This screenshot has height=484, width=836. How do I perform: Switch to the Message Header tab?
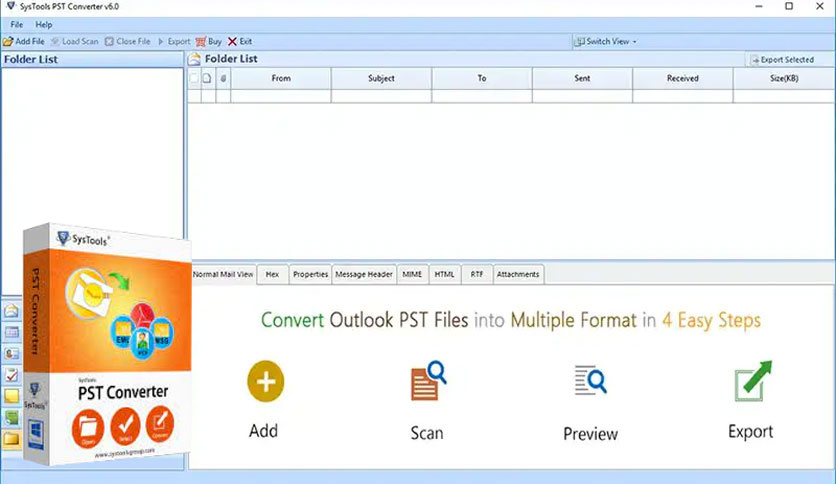coord(364,274)
